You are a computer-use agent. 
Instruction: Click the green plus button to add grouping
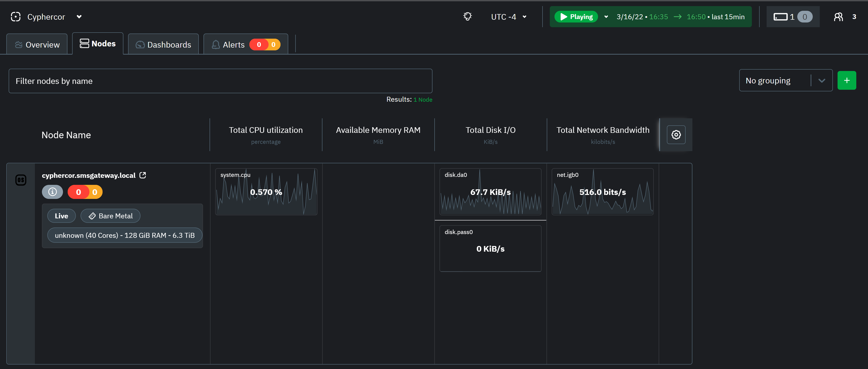[x=847, y=80]
